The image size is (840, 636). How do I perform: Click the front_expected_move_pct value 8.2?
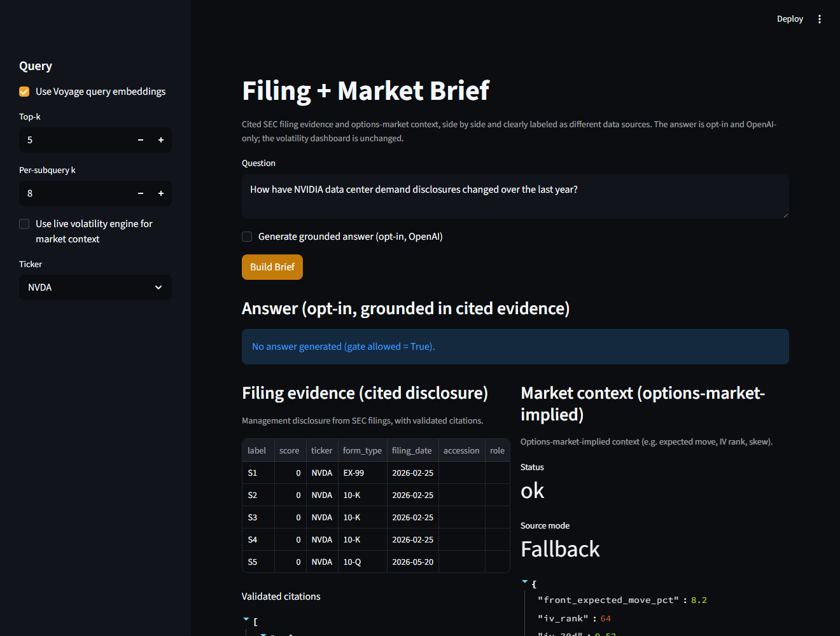tap(699, 600)
